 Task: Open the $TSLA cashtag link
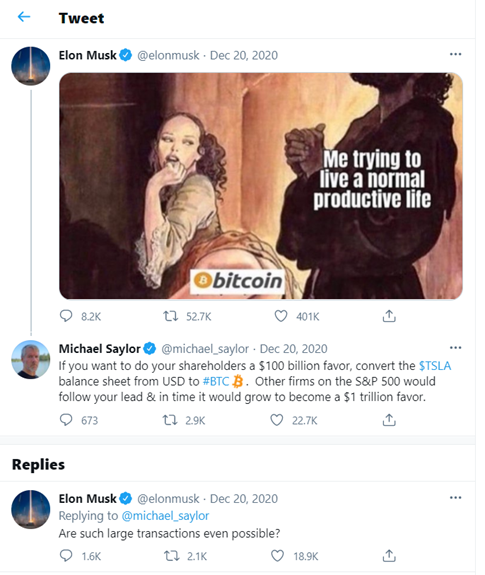coord(435,366)
